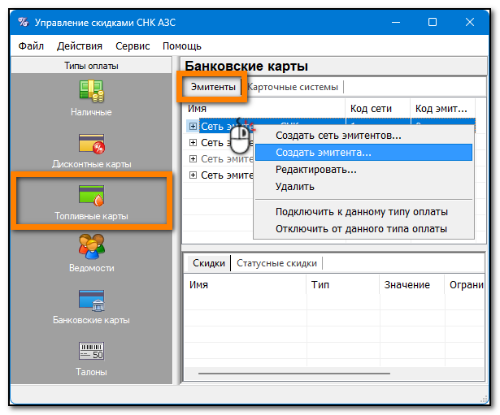Open the Файл menu
This screenshot has width=500, height=415.
click(x=31, y=46)
